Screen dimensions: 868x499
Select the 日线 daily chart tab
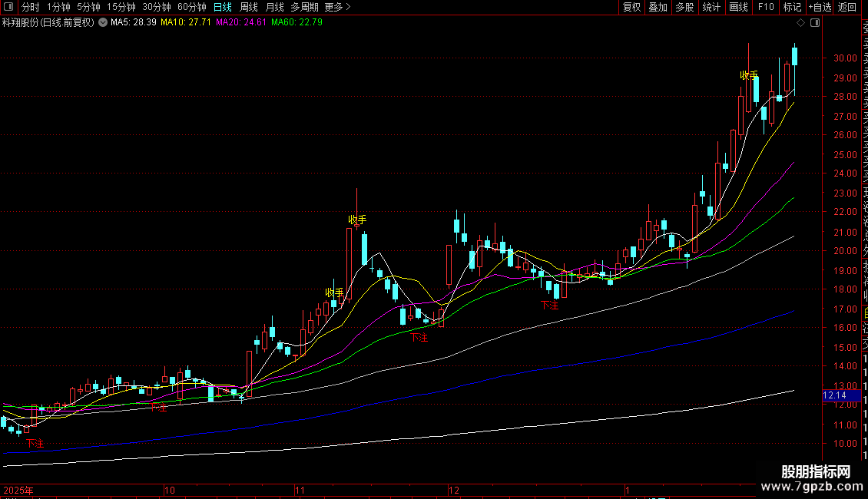[x=223, y=7]
